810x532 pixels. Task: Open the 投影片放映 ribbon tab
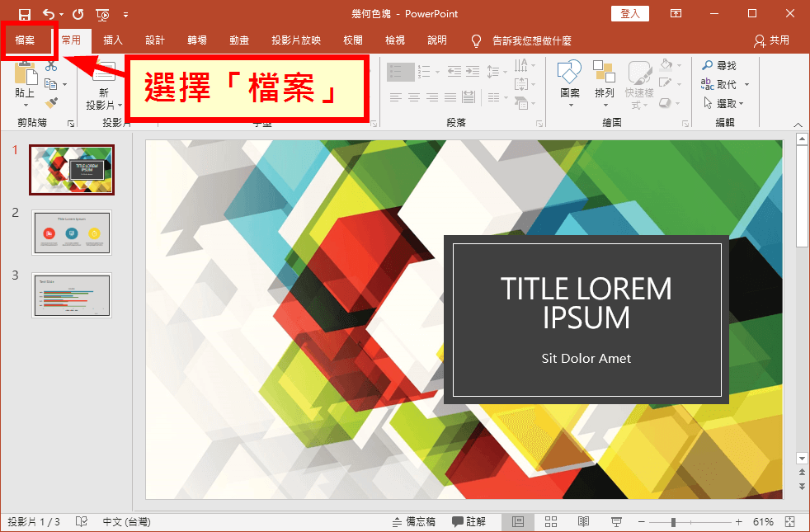coord(296,40)
